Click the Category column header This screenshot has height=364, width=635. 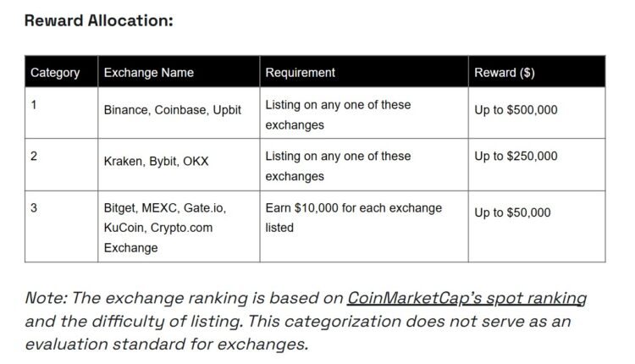click(55, 73)
